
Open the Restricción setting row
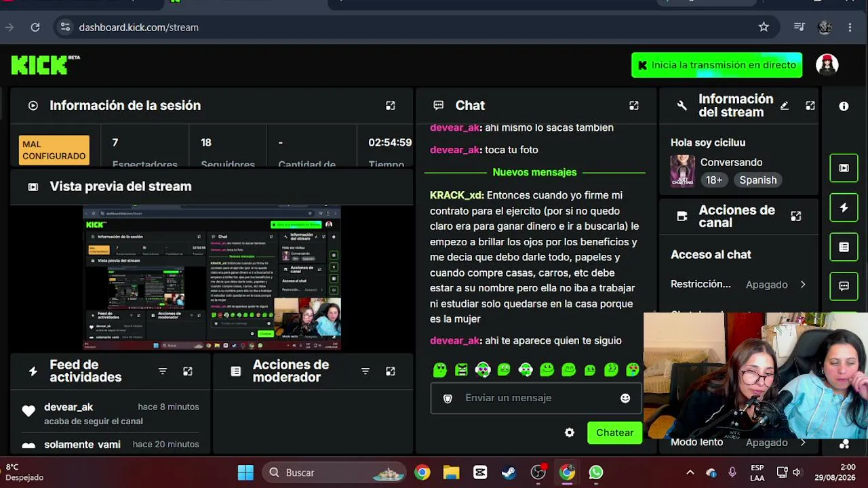pos(738,285)
